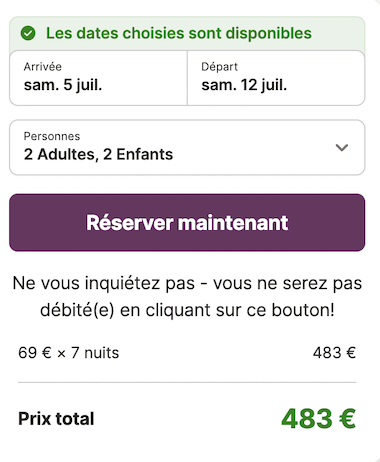Click the "69 € × 7 nuits" breakdown line
Screen dimensions: 380x462
coord(68,353)
